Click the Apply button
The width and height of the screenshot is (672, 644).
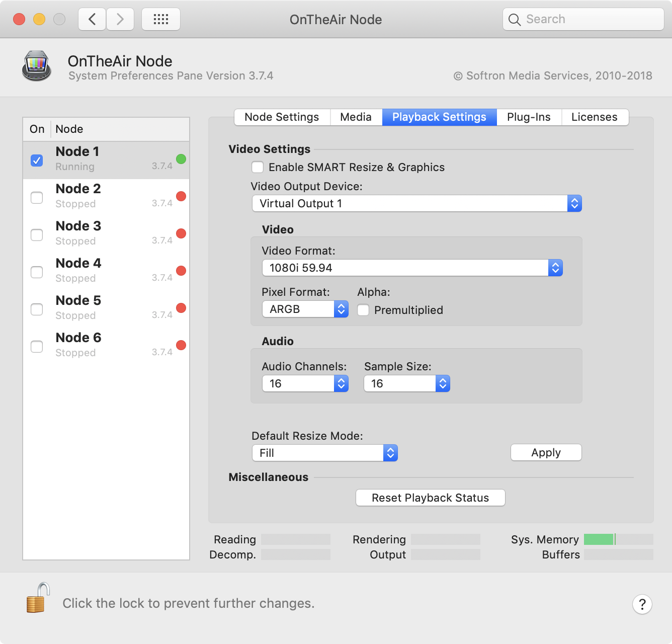click(x=546, y=452)
